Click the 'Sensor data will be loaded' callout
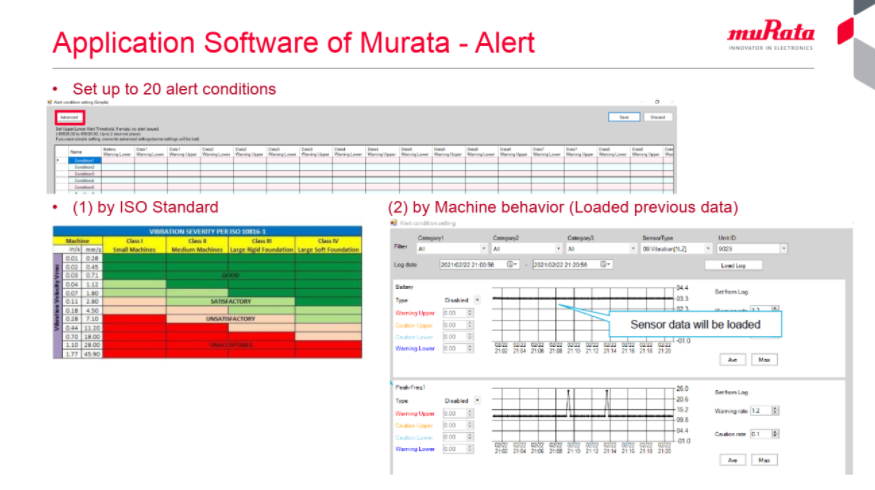 tap(695, 325)
